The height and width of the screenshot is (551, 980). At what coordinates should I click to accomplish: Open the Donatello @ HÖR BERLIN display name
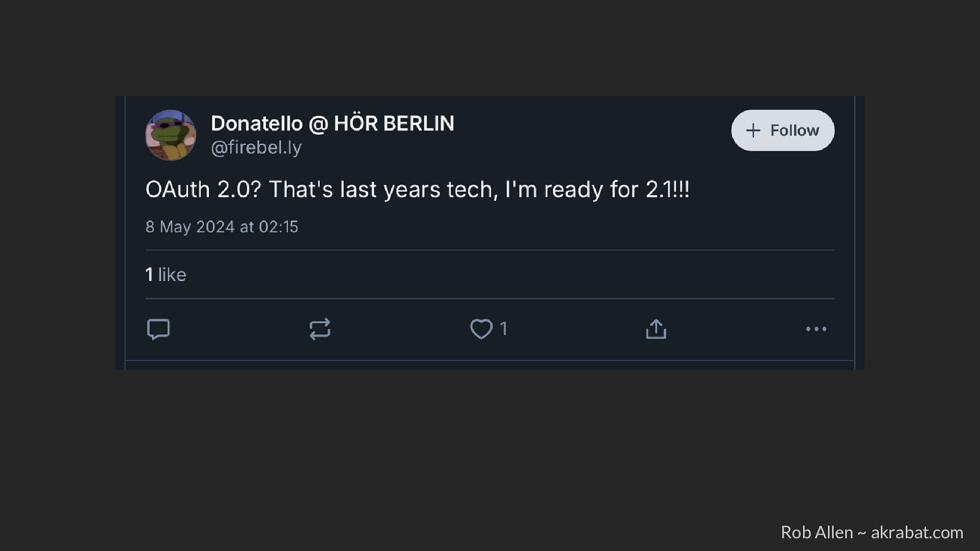(332, 124)
